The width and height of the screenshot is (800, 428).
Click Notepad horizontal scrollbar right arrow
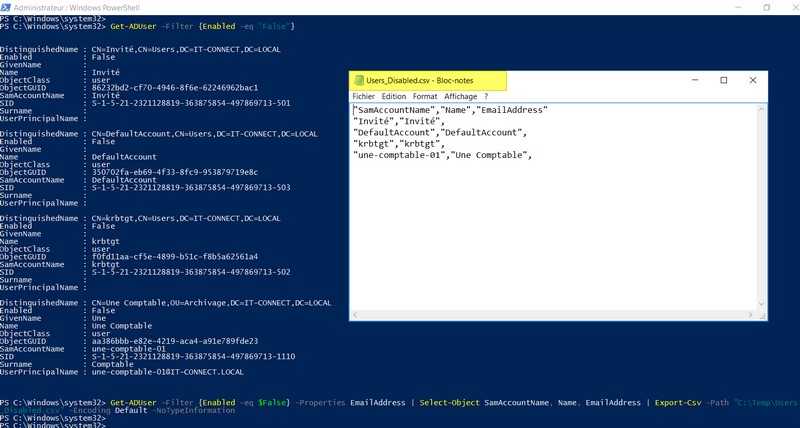(752, 316)
